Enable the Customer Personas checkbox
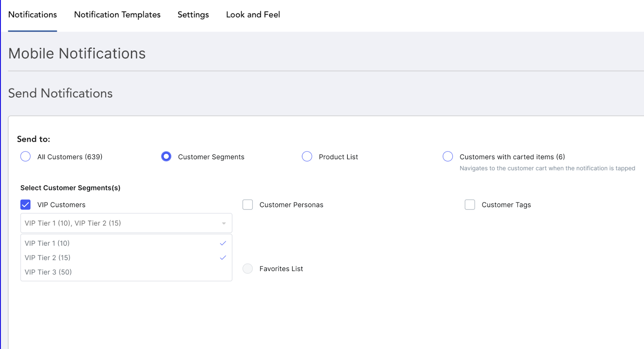 tap(248, 205)
